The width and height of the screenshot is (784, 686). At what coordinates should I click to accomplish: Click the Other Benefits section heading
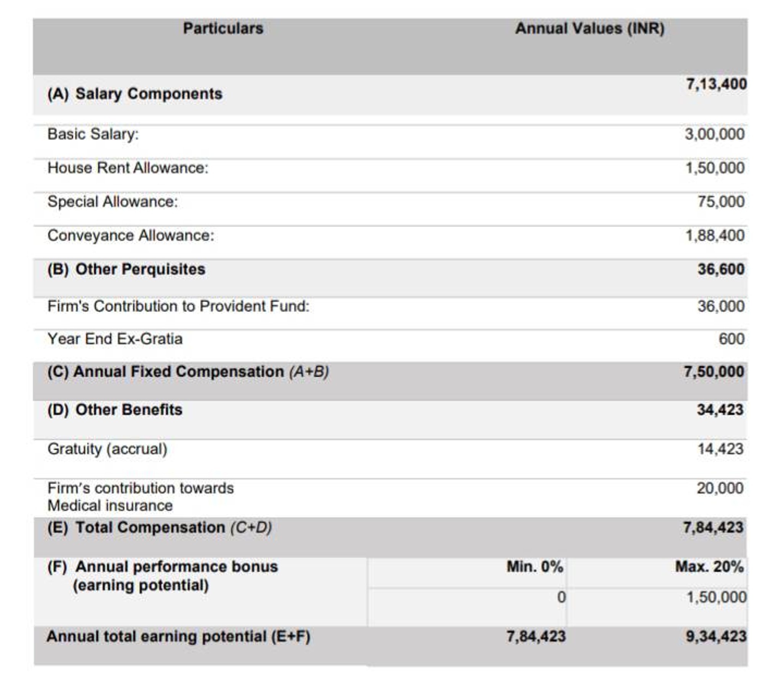click(x=115, y=410)
